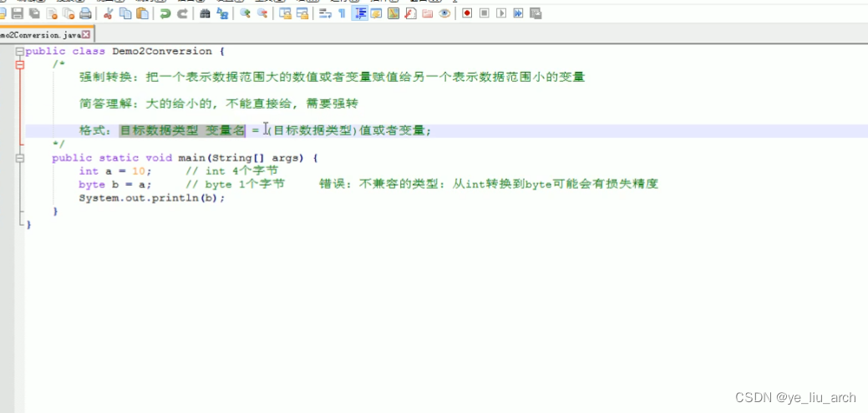Click the code 'int a = 10;'

point(114,171)
